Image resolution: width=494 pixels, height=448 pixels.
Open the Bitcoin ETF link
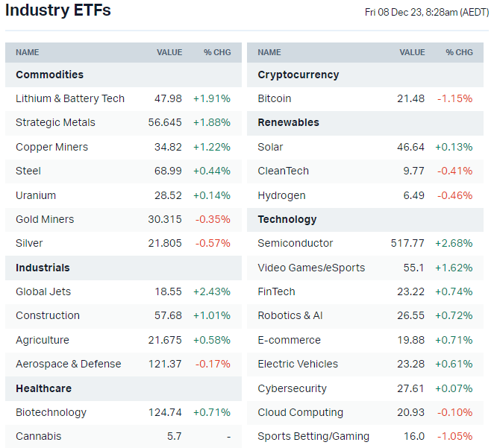click(x=275, y=98)
